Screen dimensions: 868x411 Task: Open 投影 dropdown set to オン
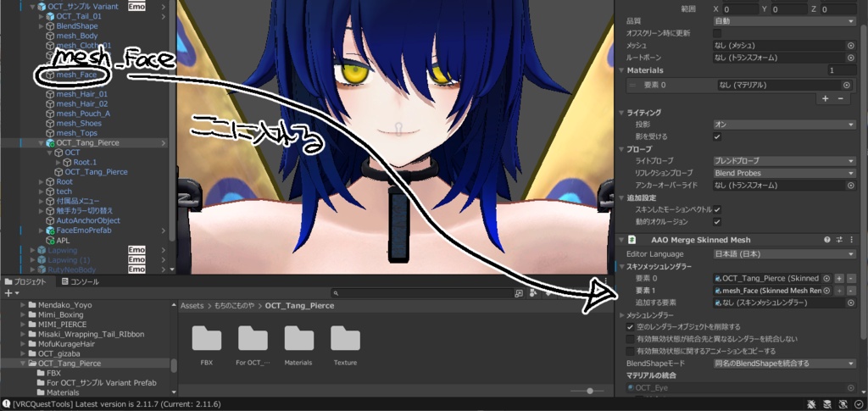click(x=784, y=125)
